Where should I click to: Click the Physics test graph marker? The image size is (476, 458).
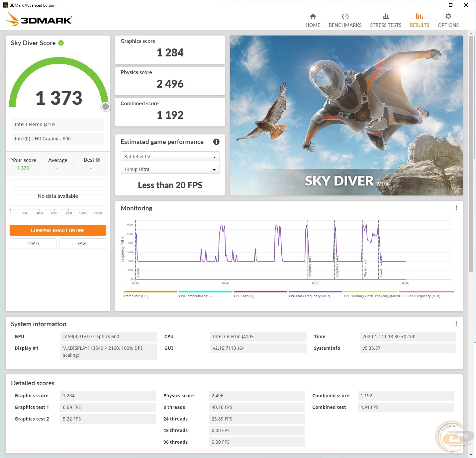pos(365,268)
